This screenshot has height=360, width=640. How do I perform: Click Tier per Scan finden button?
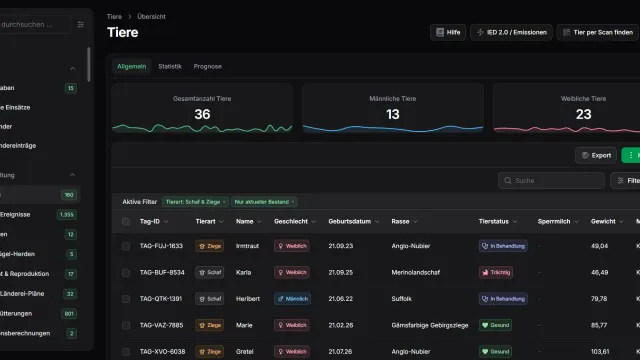coord(598,32)
